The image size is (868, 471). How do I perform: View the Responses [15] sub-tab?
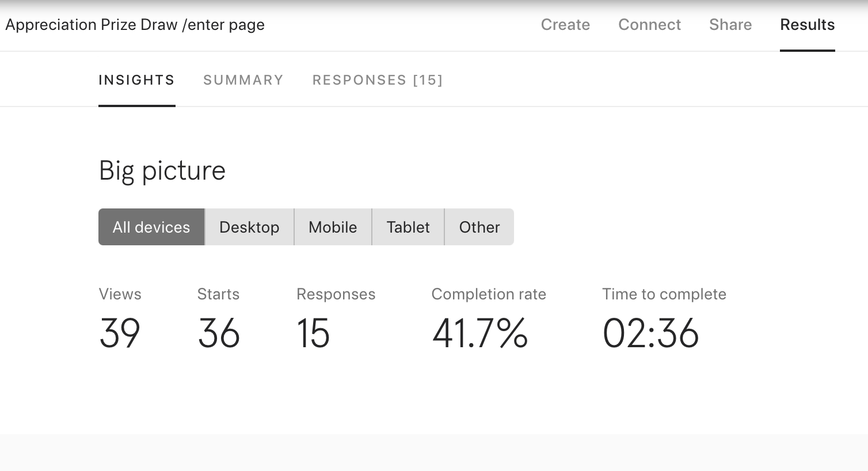coord(378,80)
